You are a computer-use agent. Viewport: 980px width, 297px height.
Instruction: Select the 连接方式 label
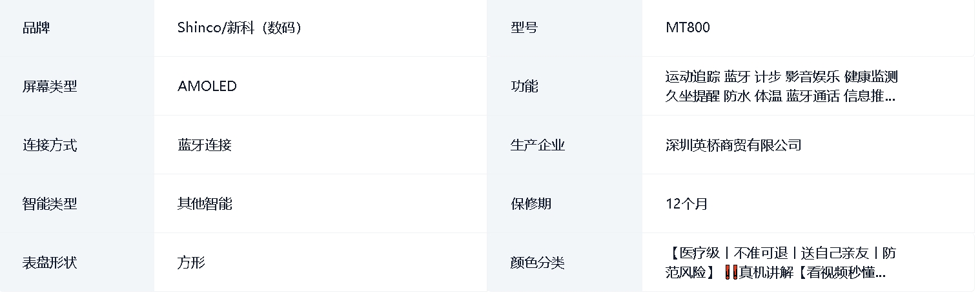click(x=50, y=145)
